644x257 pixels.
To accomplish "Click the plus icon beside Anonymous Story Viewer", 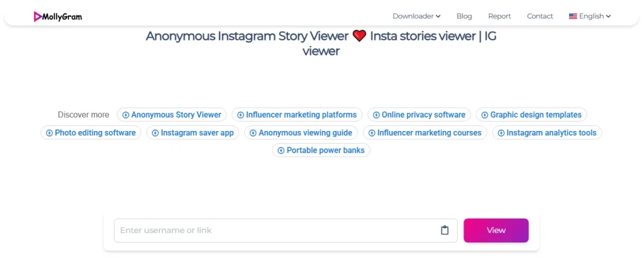I will (126, 115).
